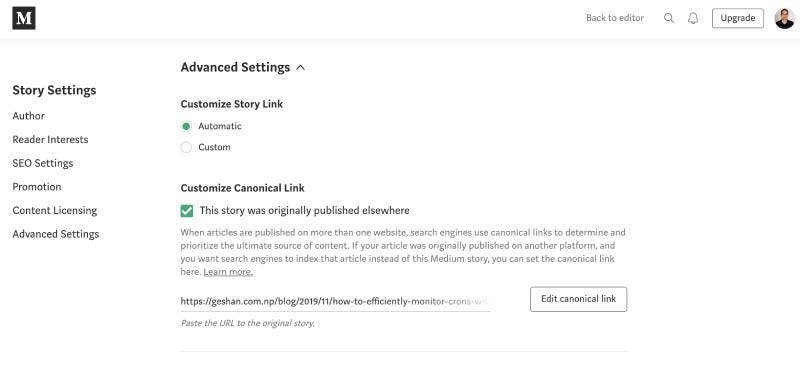Click Edit canonical link button

click(x=579, y=299)
